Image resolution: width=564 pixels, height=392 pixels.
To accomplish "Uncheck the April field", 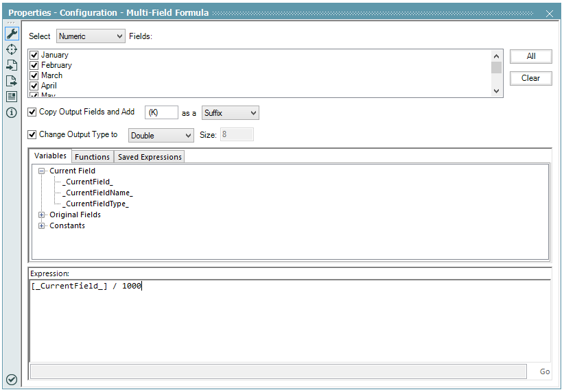I will tap(34, 86).
